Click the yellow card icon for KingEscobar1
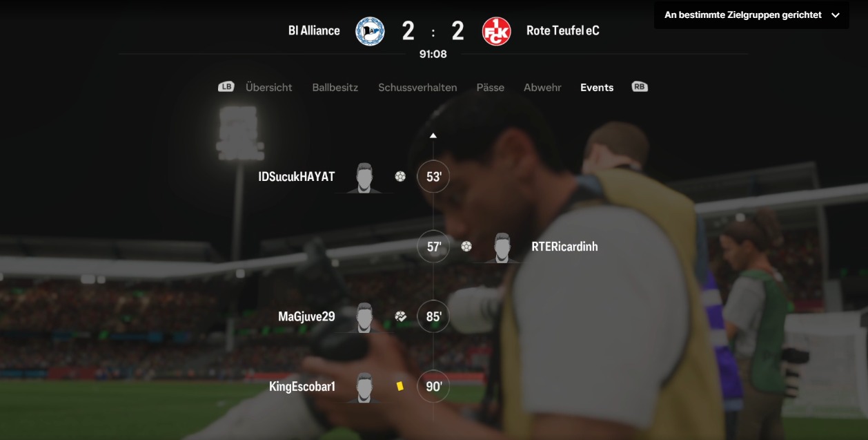This screenshot has width=868, height=440. 400,386
